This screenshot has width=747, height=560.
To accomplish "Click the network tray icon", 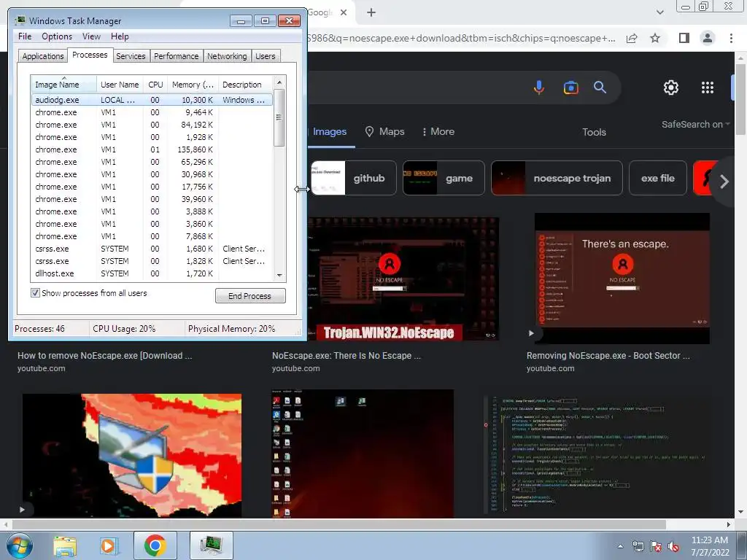I will click(638, 547).
